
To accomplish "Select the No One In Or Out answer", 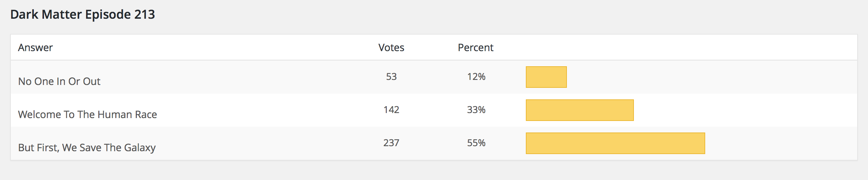I will 59,81.
